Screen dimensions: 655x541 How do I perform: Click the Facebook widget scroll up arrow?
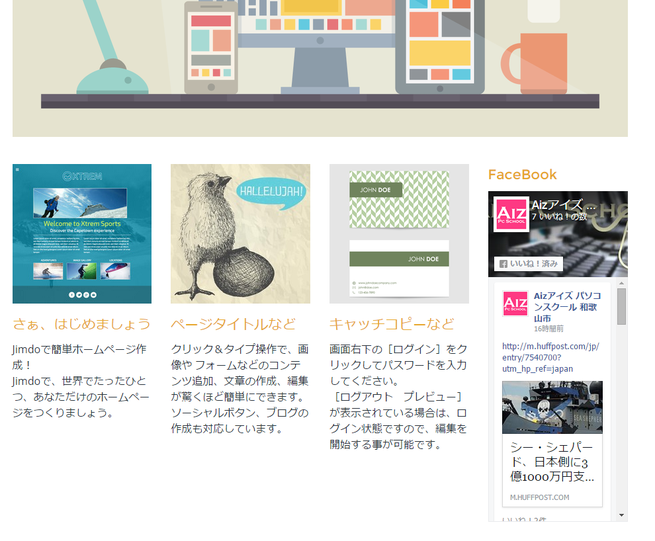[622, 283]
